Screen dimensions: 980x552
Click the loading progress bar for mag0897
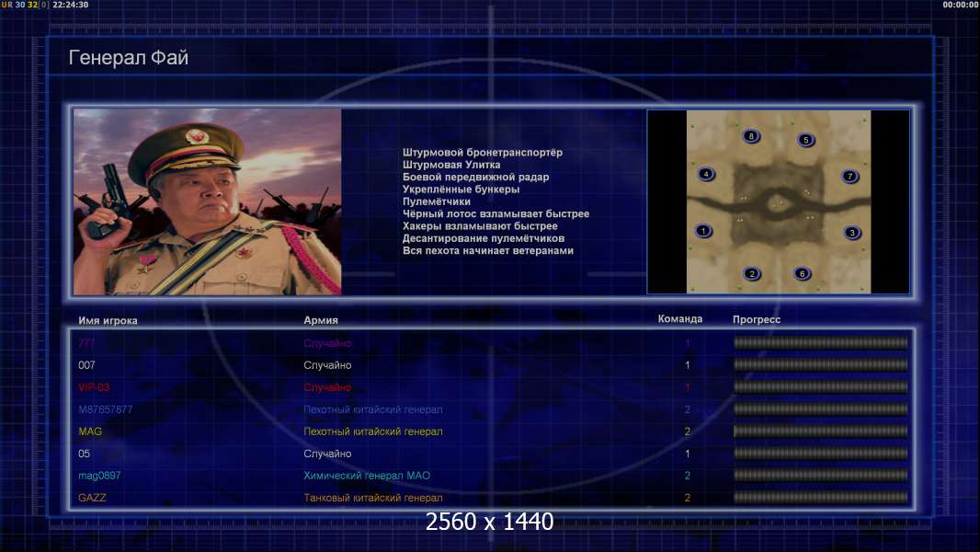tap(821, 475)
